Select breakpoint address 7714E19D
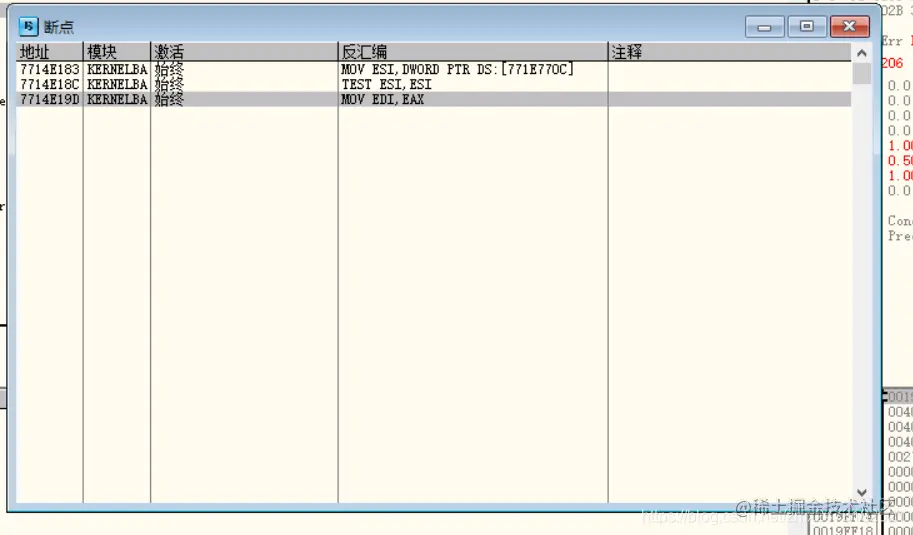Screen dimensions: 913x535 [x=49, y=100]
